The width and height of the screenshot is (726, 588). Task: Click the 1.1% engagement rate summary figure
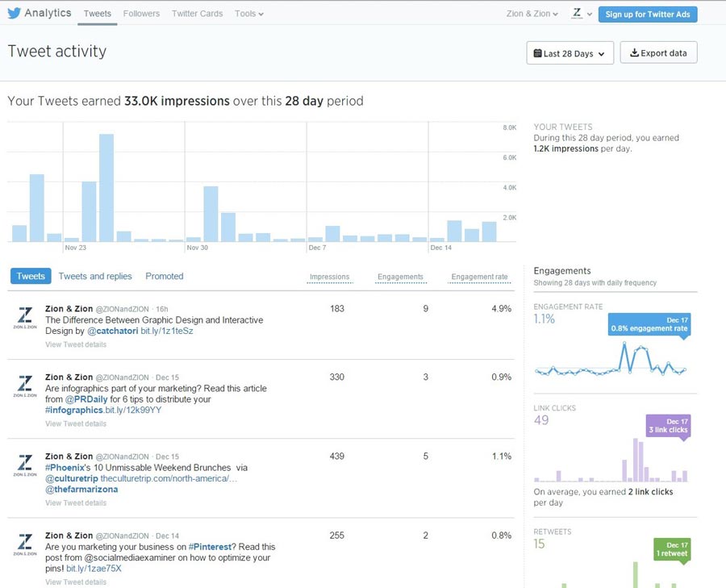(x=544, y=319)
